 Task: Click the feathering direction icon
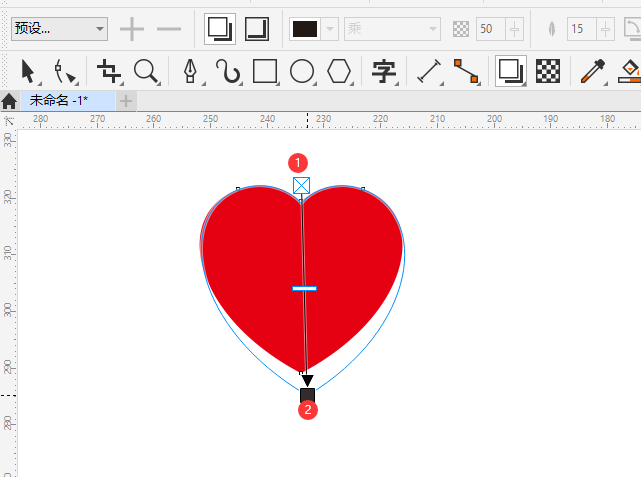click(632, 29)
